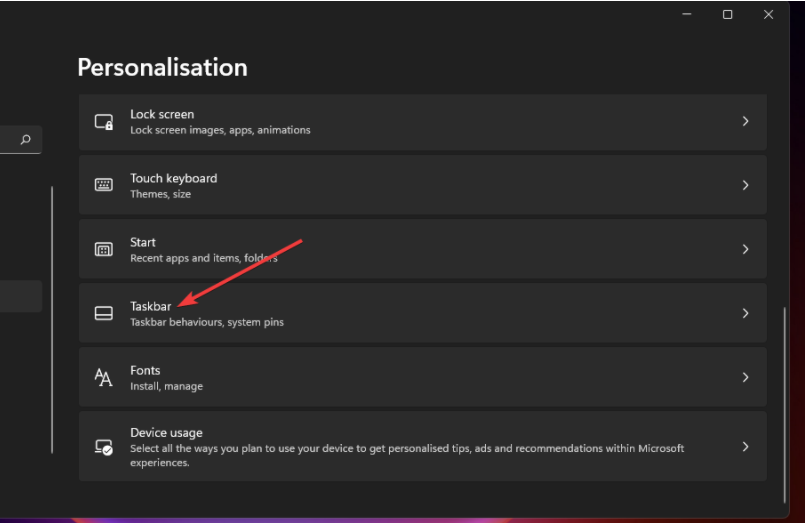Click the Personalisation page heading

(162, 67)
